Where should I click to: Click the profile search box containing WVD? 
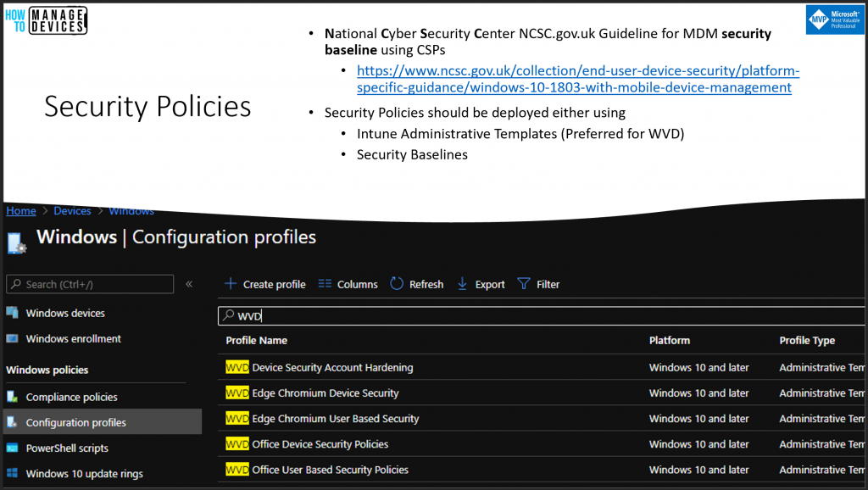pos(542,315)
